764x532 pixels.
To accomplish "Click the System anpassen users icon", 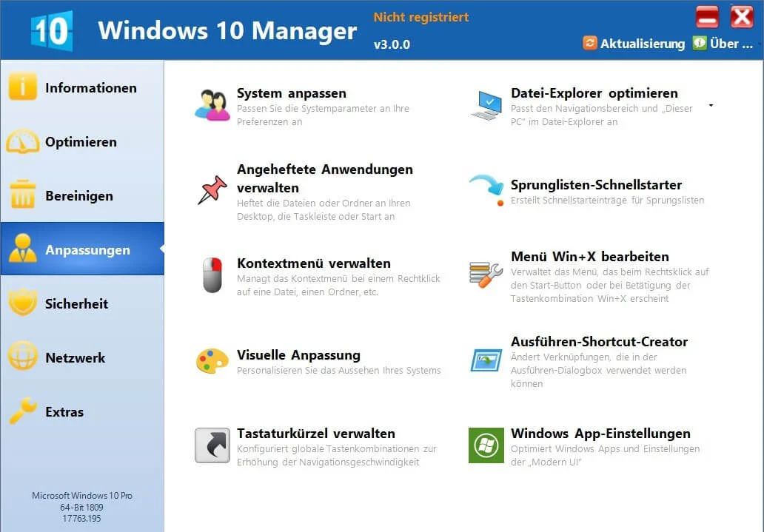I will 212,105.
